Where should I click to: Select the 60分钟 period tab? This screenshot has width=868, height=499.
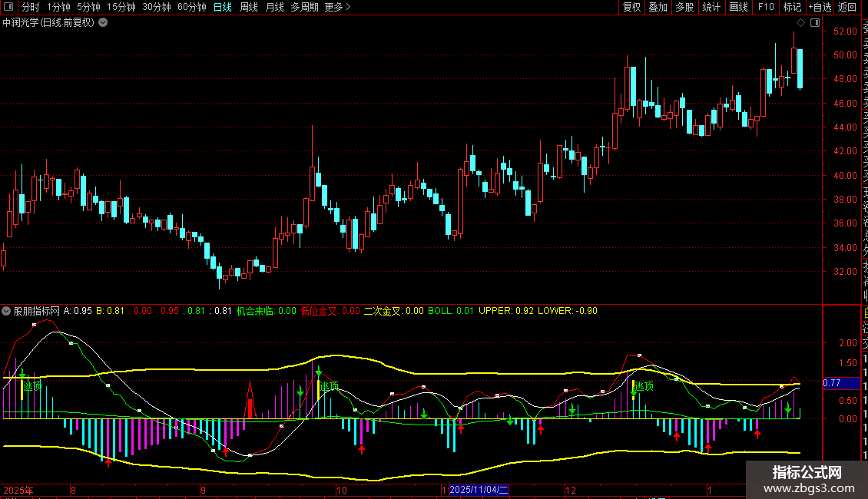click(x=192, y=7)
